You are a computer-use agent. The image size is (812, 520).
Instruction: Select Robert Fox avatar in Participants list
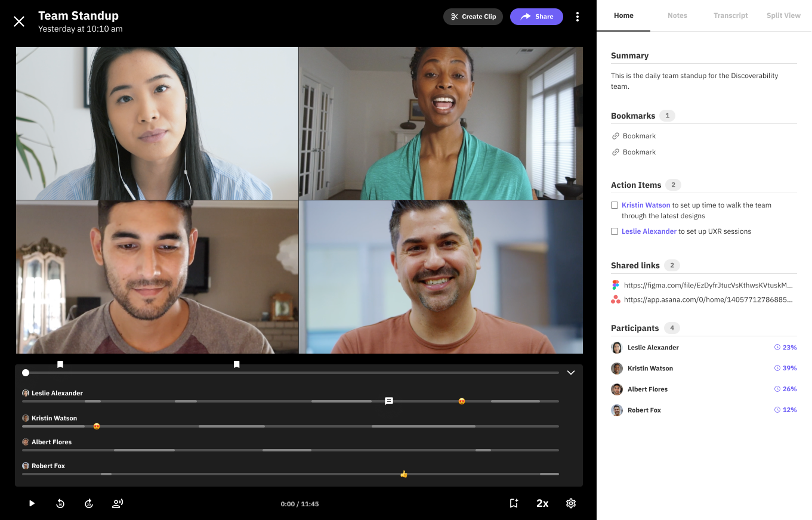coord(617,410)
